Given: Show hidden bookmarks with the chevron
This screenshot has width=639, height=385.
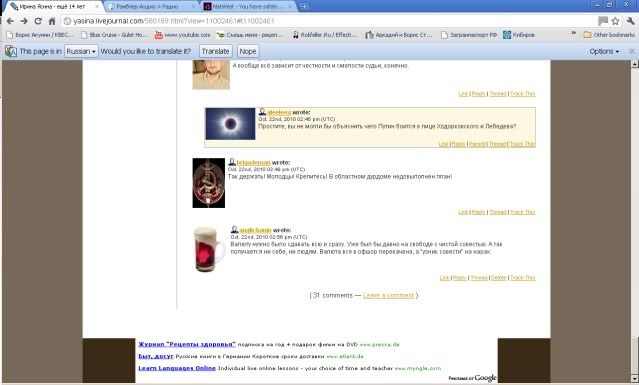Looking at the screenshot, I should [x=574, y=33].
